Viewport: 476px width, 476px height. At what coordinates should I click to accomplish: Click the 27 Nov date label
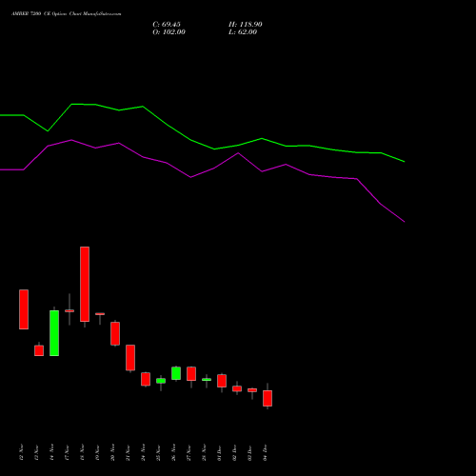[188, 452]
